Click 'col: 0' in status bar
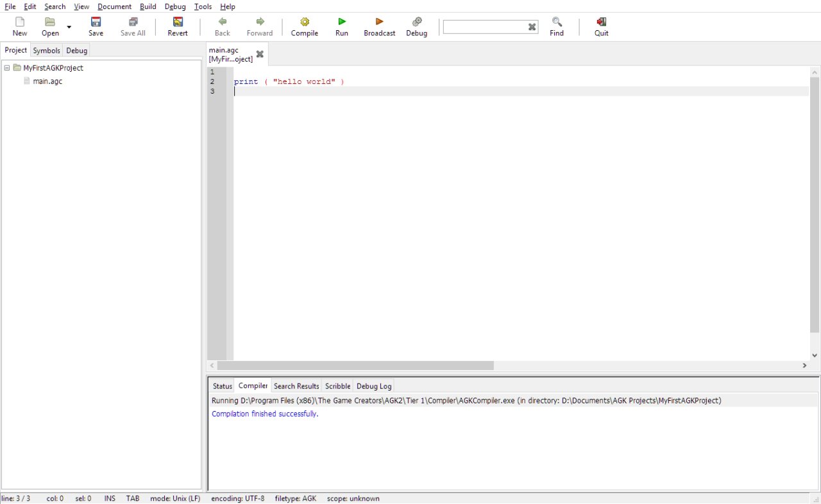821x504 pixels. (x=55, y=498)
